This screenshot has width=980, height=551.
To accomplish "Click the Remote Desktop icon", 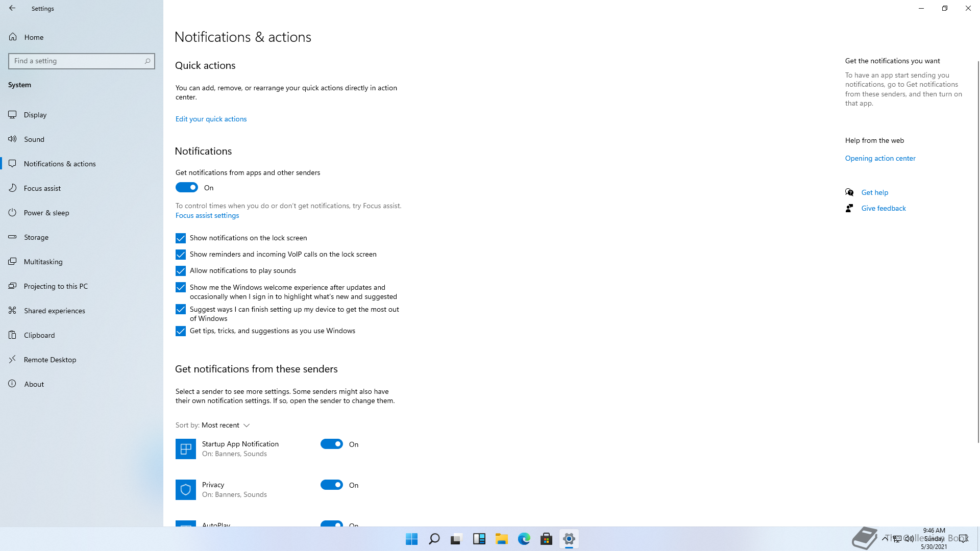I will point(13,359).
